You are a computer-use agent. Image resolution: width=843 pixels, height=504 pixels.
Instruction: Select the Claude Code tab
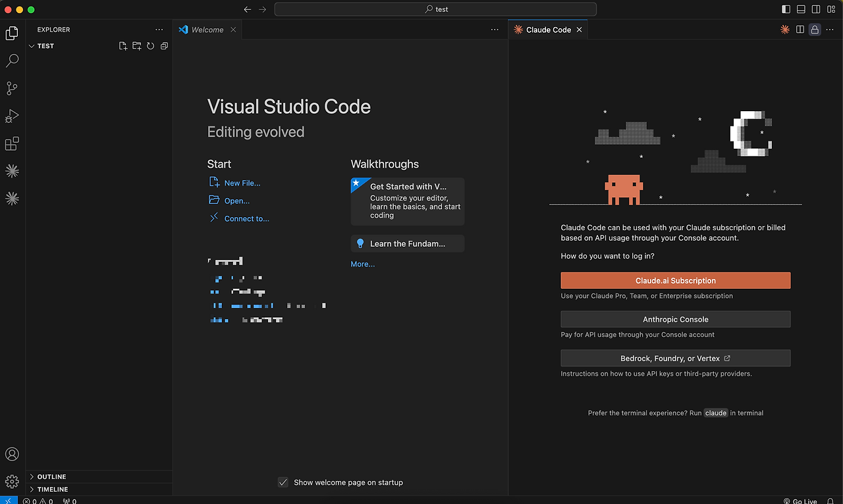click(548, 30)
